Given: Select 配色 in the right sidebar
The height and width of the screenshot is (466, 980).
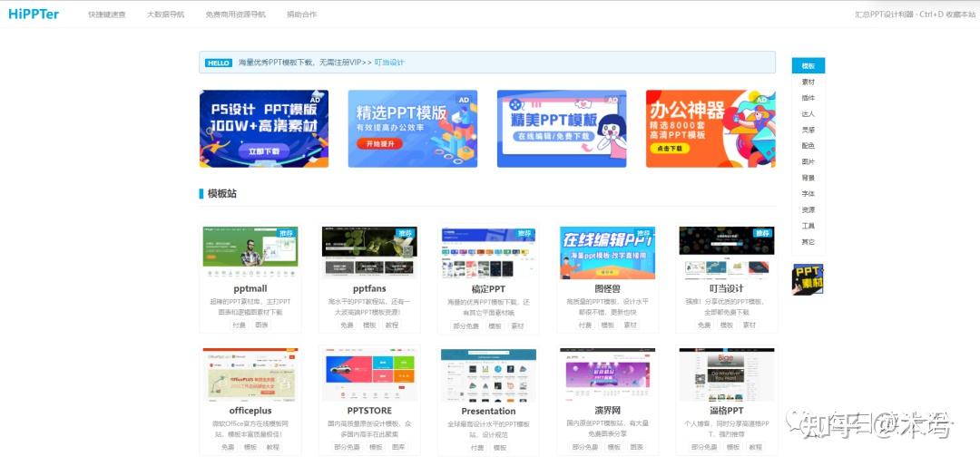Looking at the screenshot, I should [808, 146].
